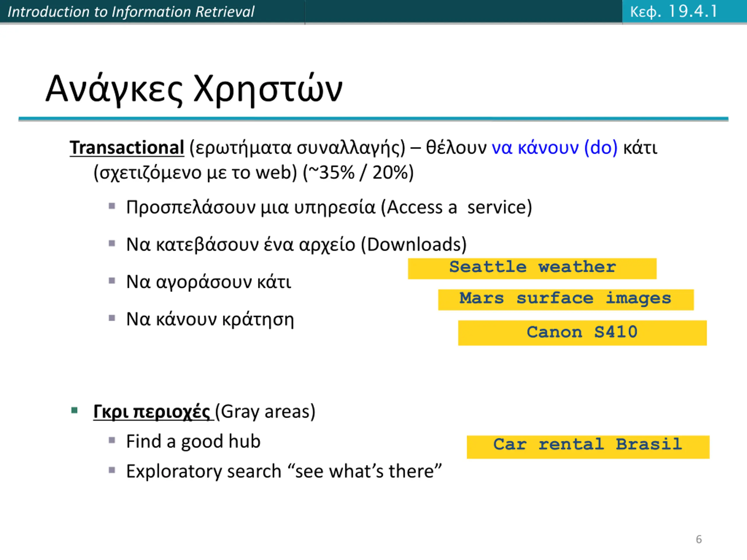Click the bullet beside 'Find a good hub'
This screenshot has width=747, height=560.
click(112, 440)
